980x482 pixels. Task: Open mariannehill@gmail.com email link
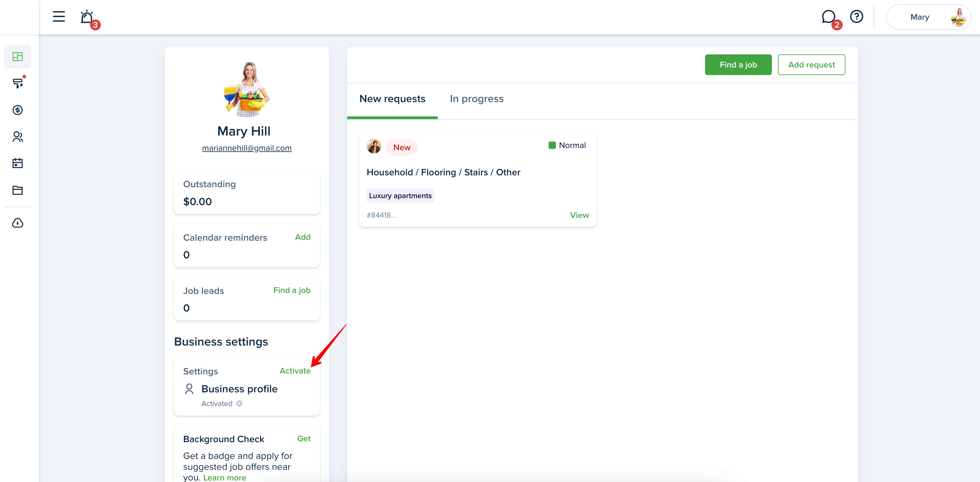click(247, 148)
